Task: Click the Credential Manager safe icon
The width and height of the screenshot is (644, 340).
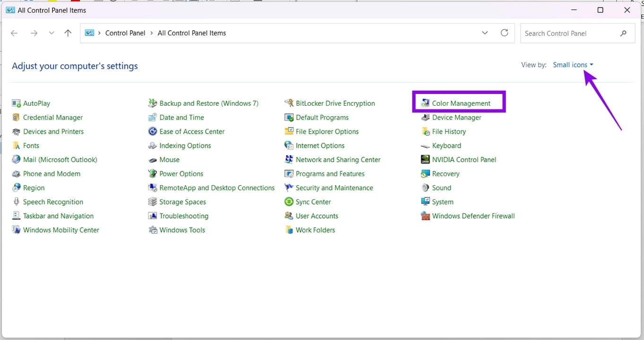Action: (16, 118)
